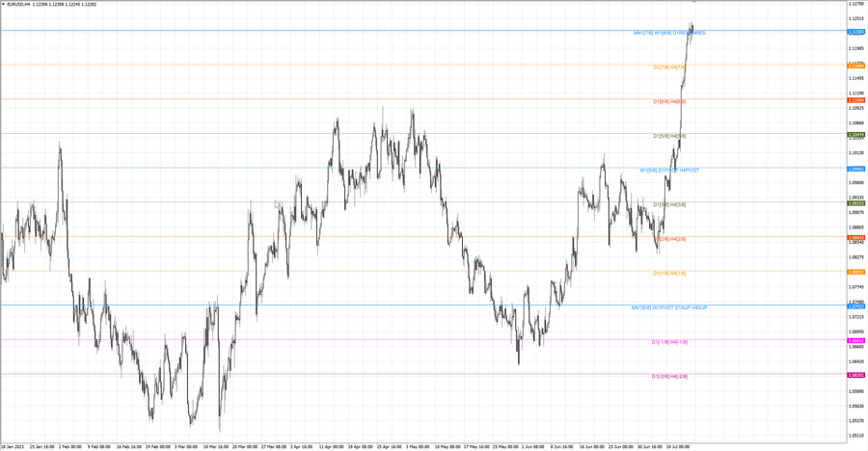
Task: Select the D1[7/8] H4[7/8] level label
Action: [x=669, y=67]
